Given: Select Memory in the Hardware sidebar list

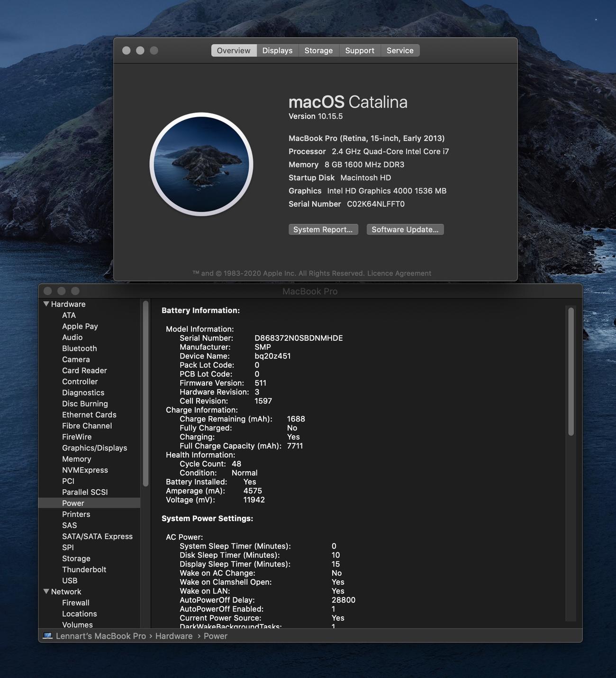Looking at the screenshot, I should 76,459.
